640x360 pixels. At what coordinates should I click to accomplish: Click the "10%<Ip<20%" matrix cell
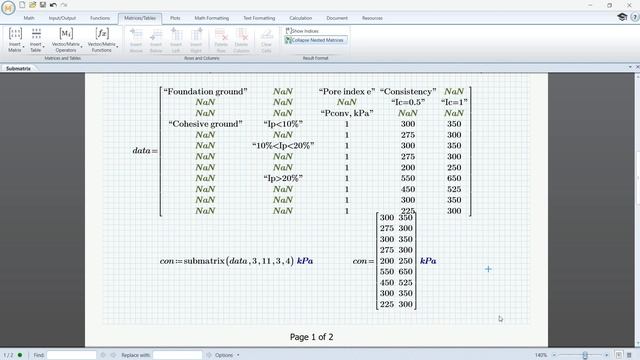(x=283, y=145)
